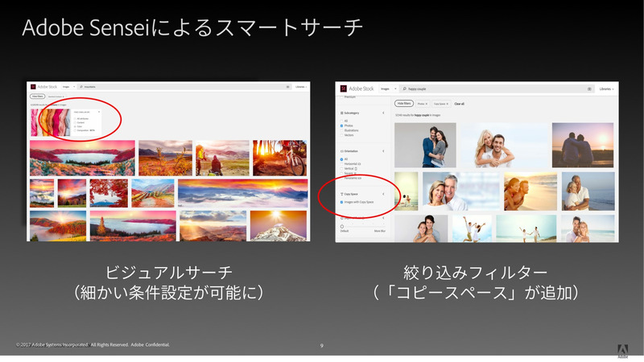
Task: Click the filter chip beside View filters
Action: pyautogui.click(x=56, y=97)
